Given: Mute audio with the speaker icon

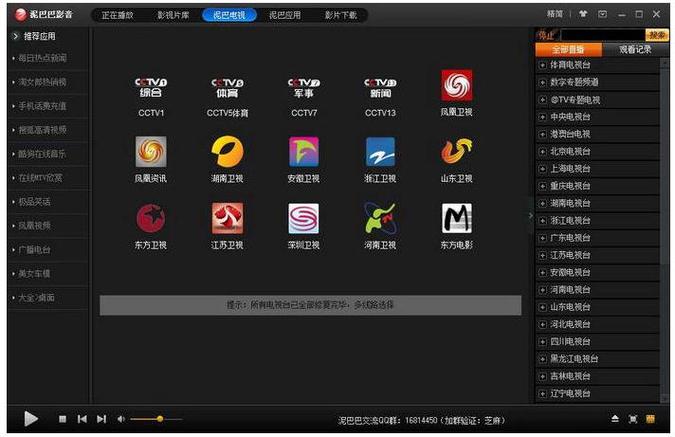Looking at the screenshot, I should (x=121, y=419).
